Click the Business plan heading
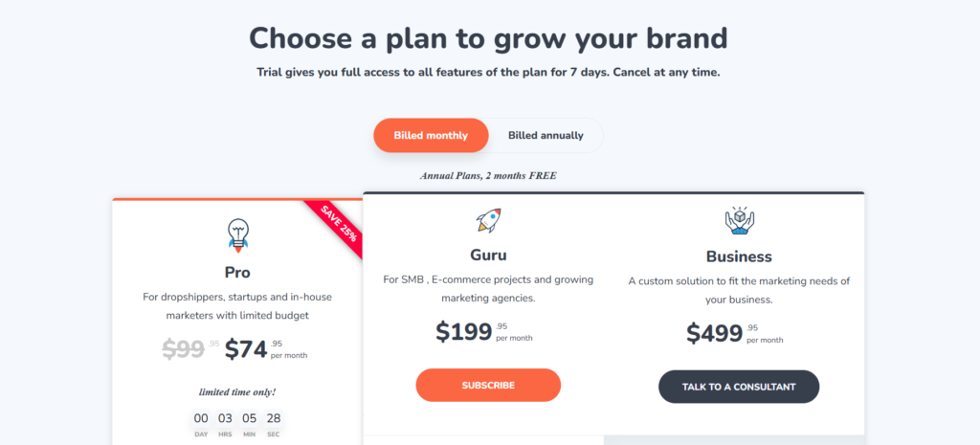Viewport: 980px width, 445px height. pos(739,256)
